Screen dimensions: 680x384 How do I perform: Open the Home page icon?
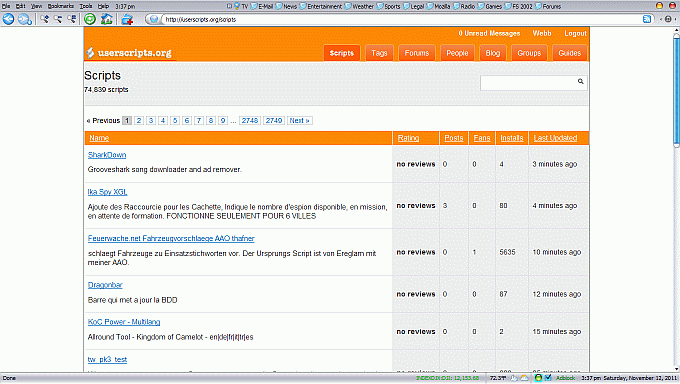(107, 19)
